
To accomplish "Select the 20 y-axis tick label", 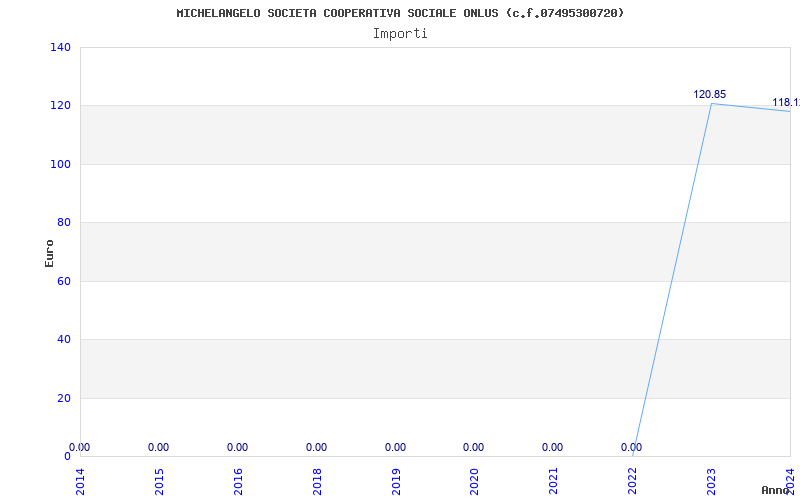I will [64, 398].
